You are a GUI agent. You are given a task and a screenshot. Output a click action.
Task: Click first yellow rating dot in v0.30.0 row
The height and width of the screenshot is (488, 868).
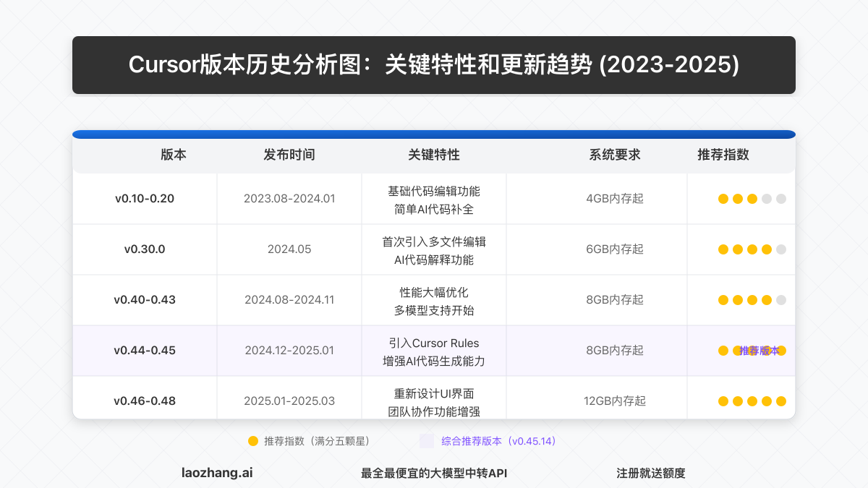(723, 249)
